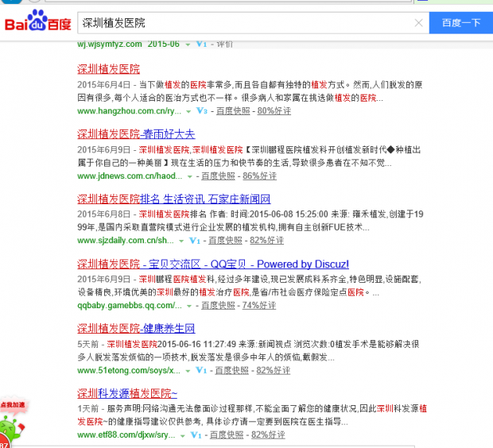Open 百度快照 for hangzhou.com.cn result

[x=233, y=111]
